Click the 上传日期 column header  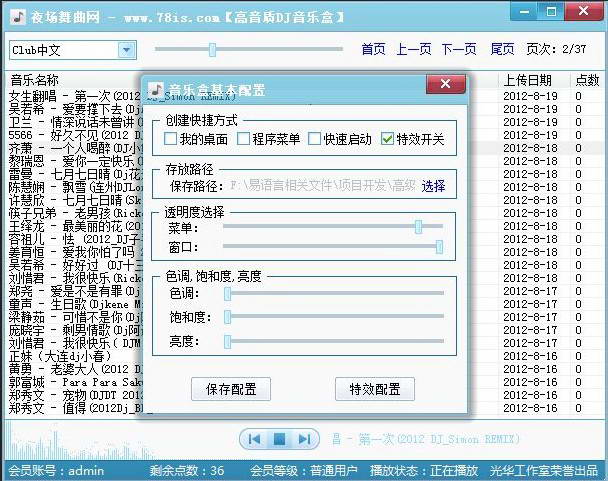[x=527, y=80]
